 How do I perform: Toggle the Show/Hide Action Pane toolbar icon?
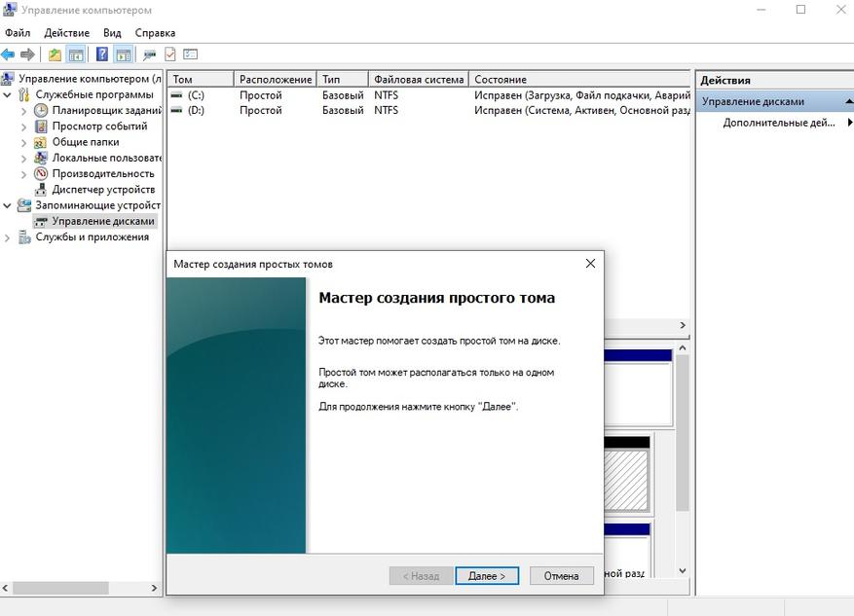pyautogui.click(x=123, y=54)
